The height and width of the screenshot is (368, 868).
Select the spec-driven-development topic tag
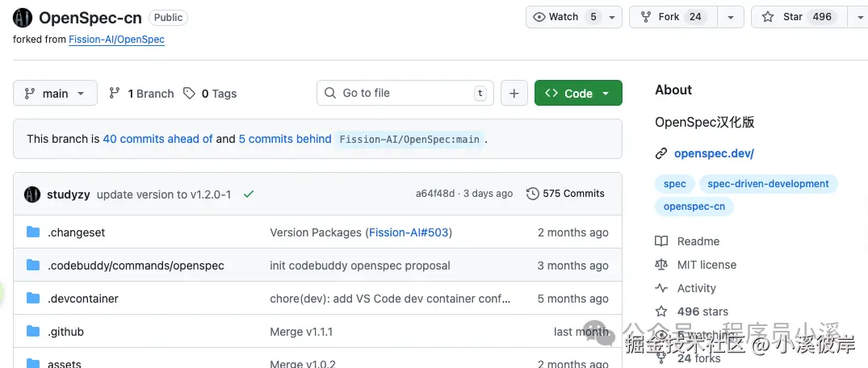point(769,184)
